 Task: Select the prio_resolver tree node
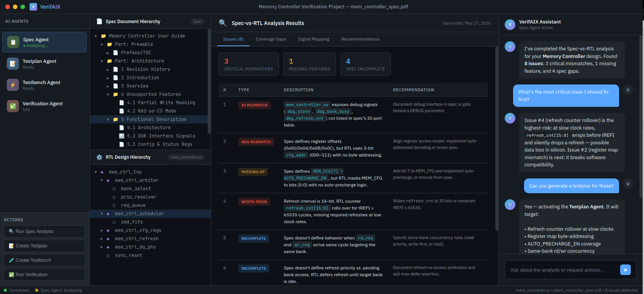click(x=150, y=197)
